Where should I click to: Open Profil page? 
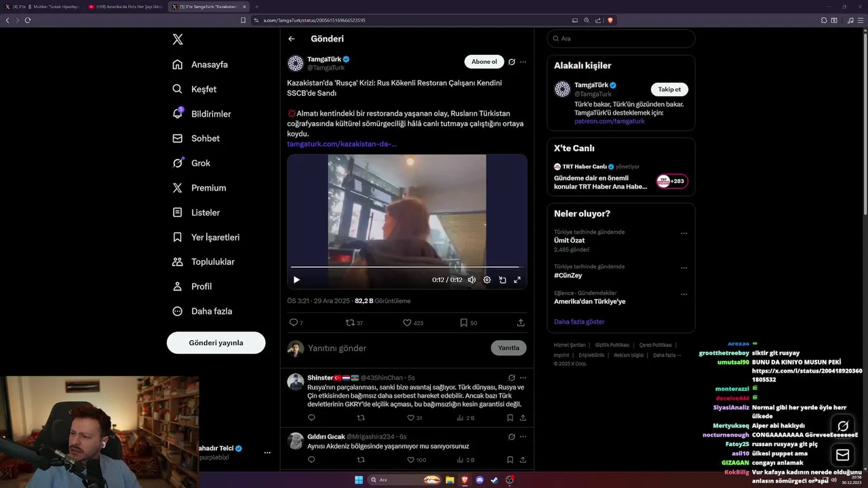point(192,286)
